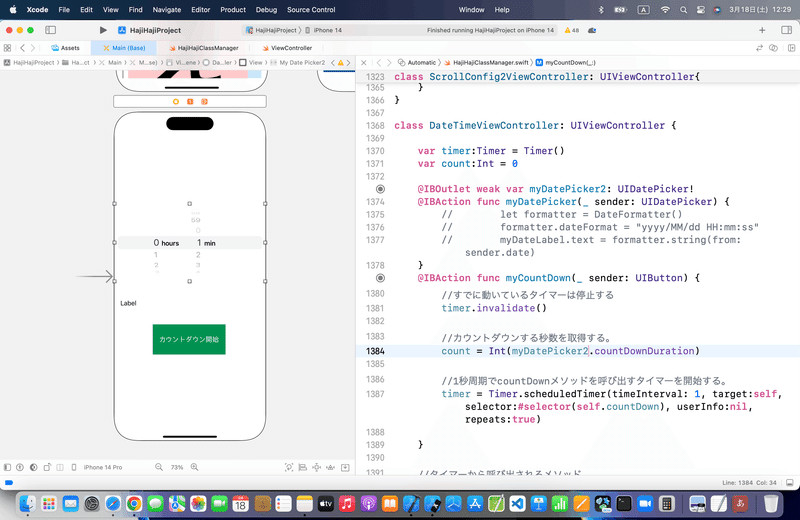
Task: Select the Label on the storyboard
Action: click(x=128, y=303)
